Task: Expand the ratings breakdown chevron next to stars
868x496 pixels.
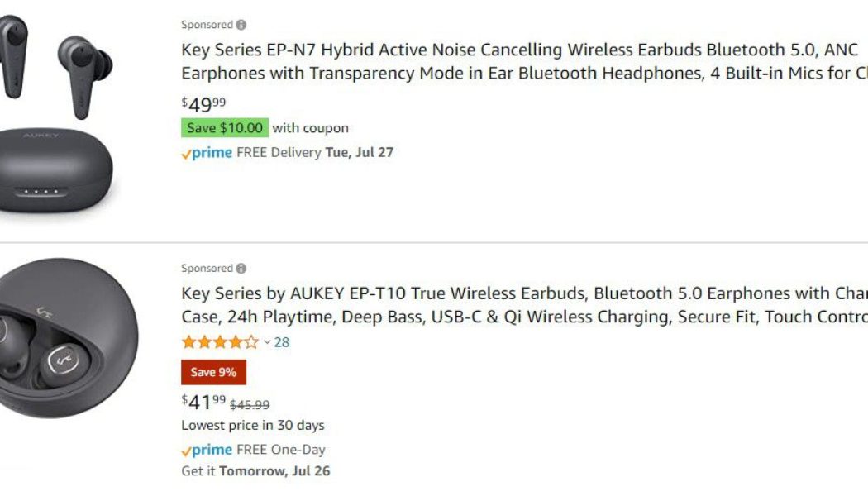Action: [x=266, y=341]
